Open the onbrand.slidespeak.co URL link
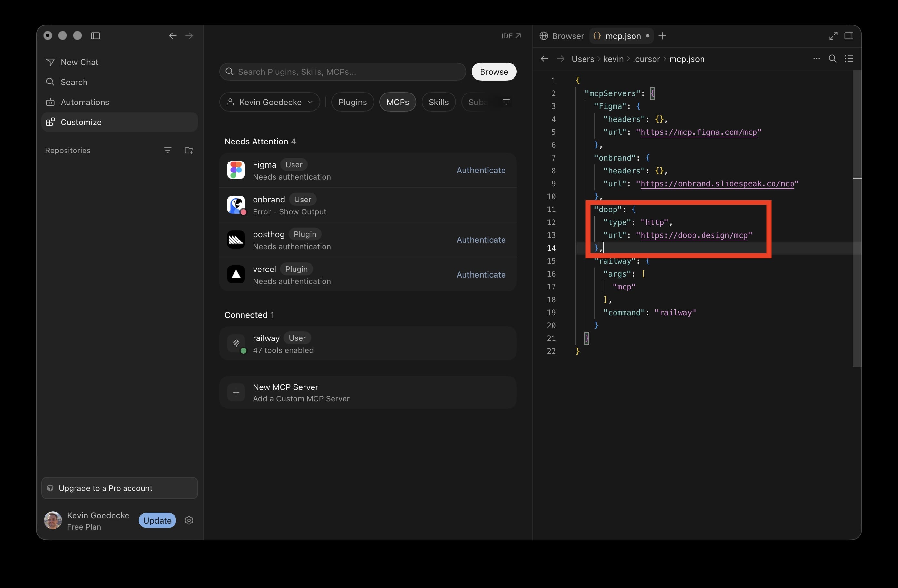Screen dimensions: 898x588 717,184
